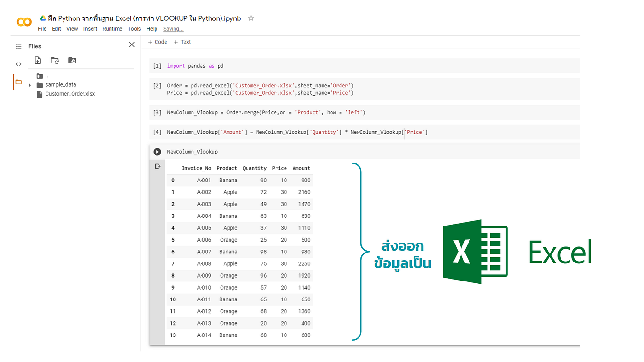Refresh the file browser
644x362 pixels.
tap(55, 60)
